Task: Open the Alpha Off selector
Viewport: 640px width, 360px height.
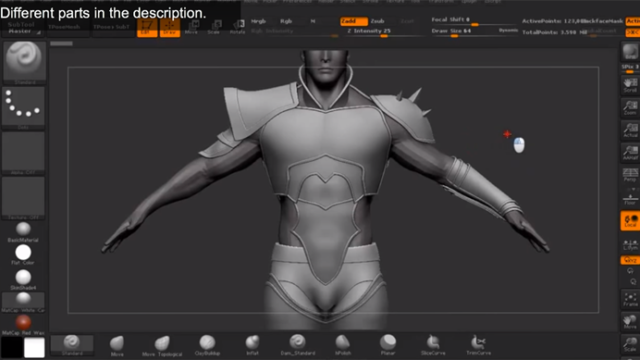Action: pyautogui.click(x=23, y=153)
